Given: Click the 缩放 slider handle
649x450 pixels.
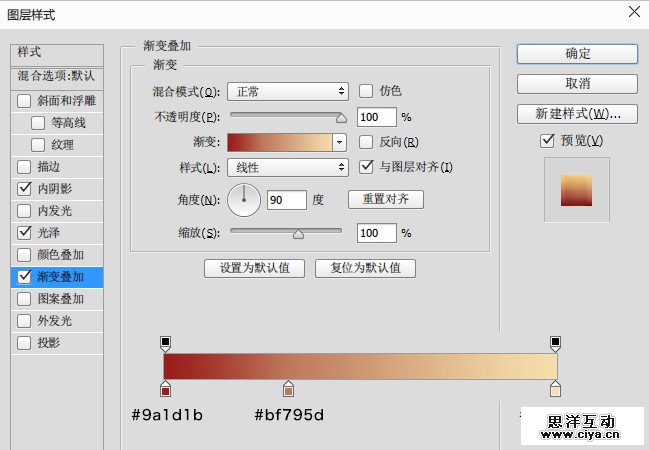Looking at the screenshot, I should (x=298, y=234).
